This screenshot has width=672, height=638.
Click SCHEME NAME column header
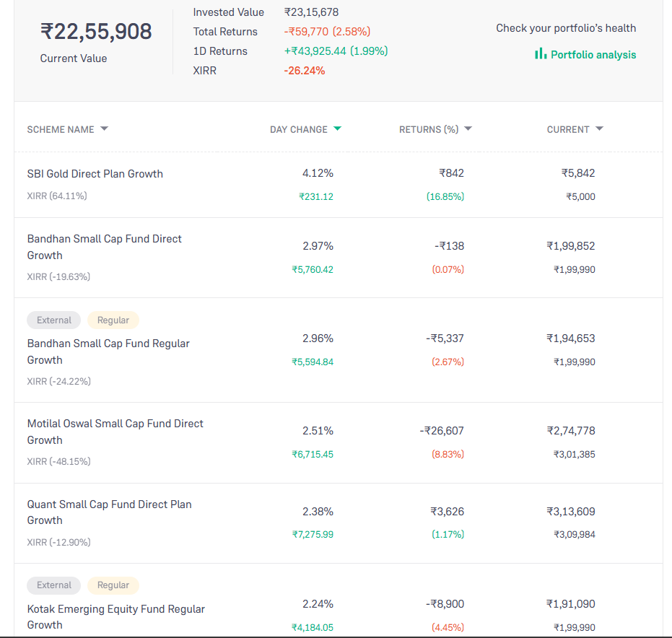61,129
